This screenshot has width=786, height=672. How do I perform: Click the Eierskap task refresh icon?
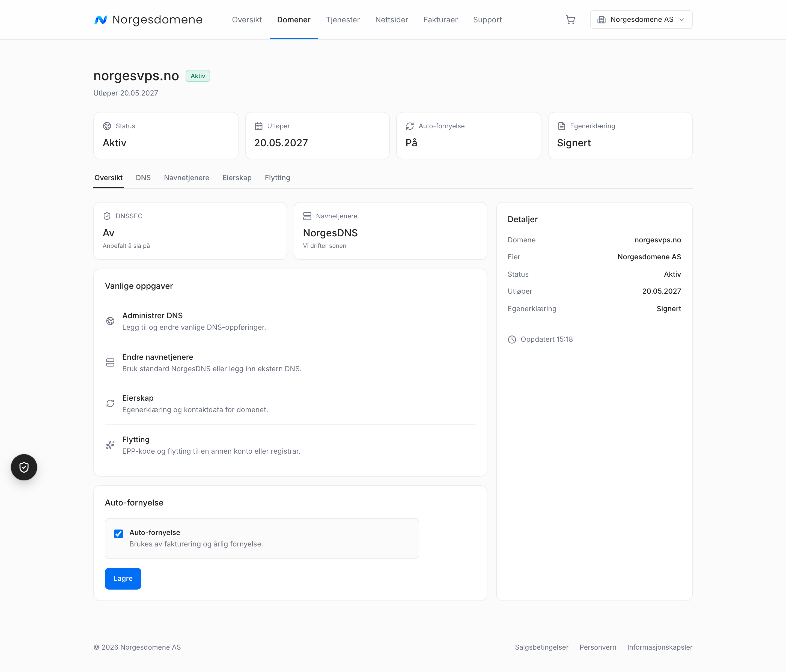click(x=110, y=403)
